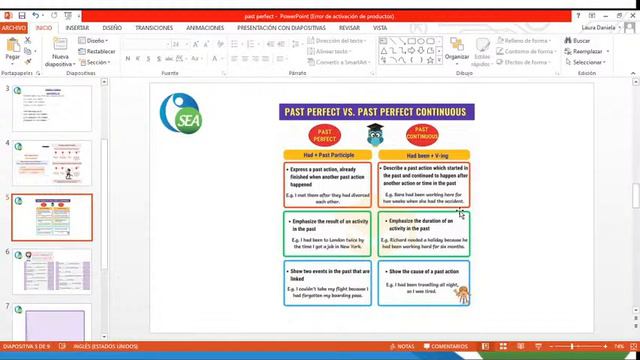Collapse the ribbon with the arrow
Viewport: 640px width, 360px height.
click(633, 73)
